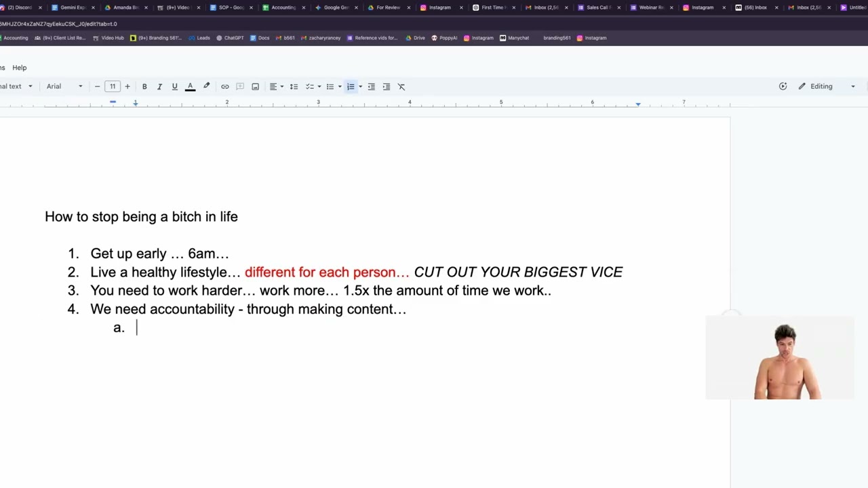Decrease font size with minus button
Image resolution: width=868 pixels, height=488 pixels.
coord(97,86)
